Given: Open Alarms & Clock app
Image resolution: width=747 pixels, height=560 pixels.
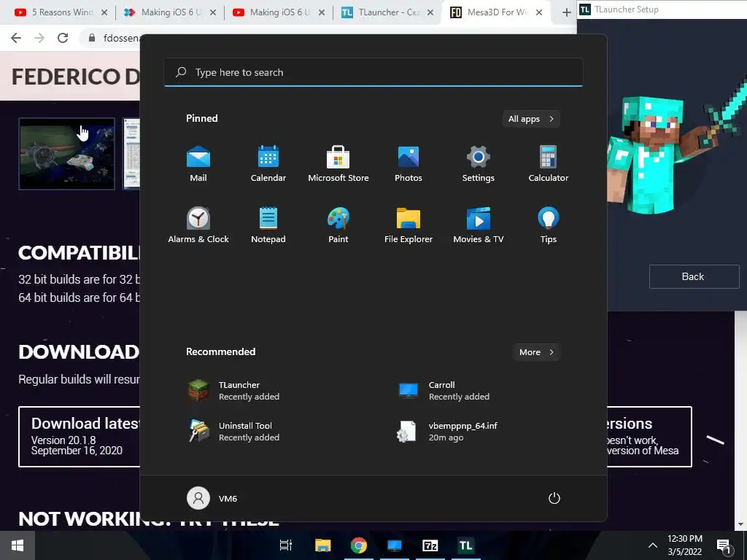Looking at the screenshot, I should [x=198, y=225].
